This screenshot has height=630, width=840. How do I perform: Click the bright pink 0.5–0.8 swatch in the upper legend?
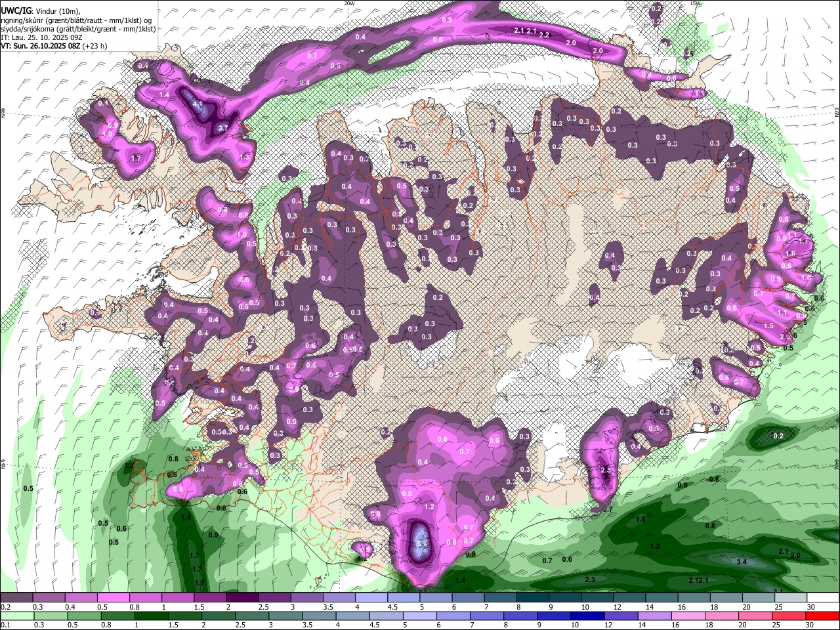(114, 598)
